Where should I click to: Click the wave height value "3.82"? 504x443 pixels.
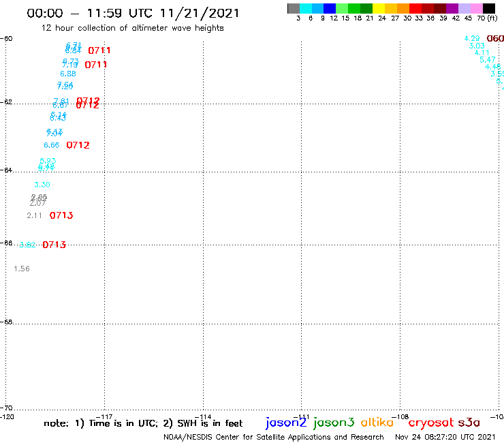27,245
